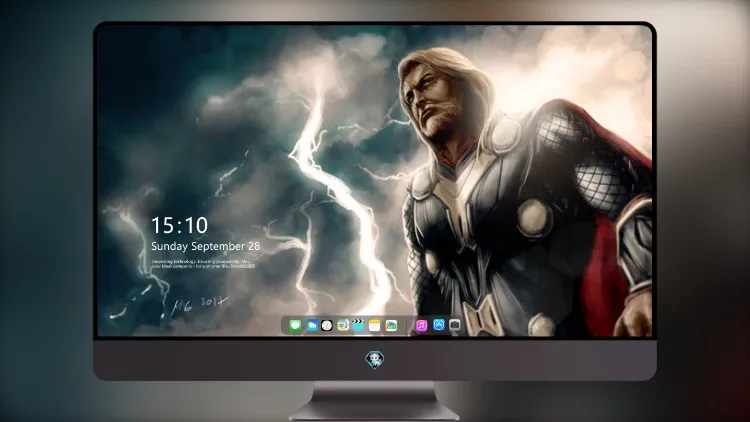Launch the Camera app in dock
Image resolution: width=750 pixels, height=422 pixels.
(454, 325)
